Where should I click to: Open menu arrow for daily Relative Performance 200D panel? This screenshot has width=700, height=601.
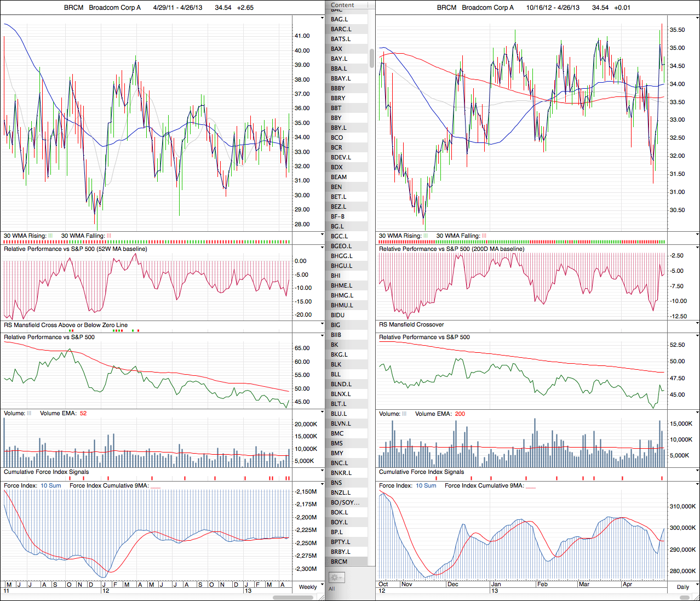click(697, 248)
